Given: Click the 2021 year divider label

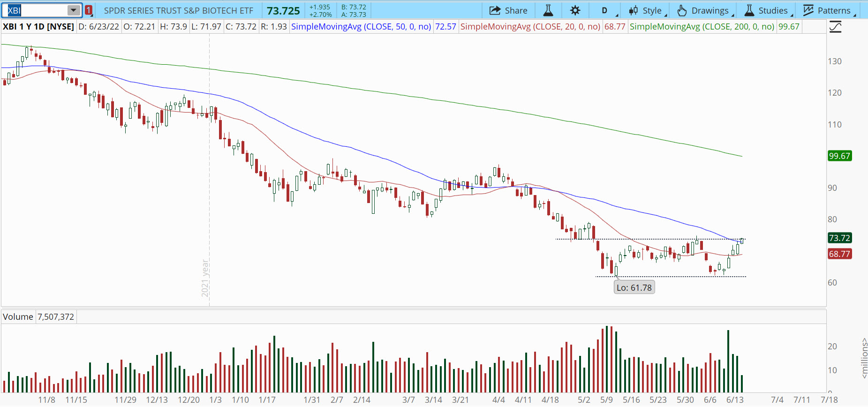Looking at the screenshot, I should click(205, 278).
